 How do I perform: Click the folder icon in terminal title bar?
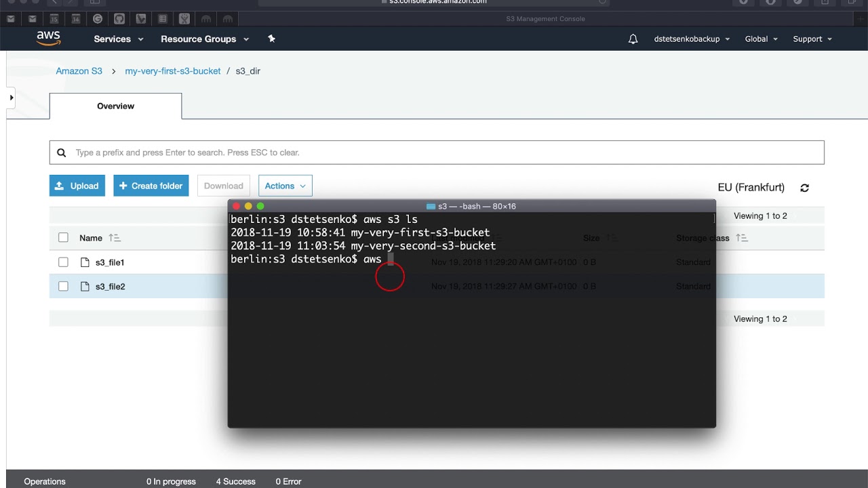click(x=431, y=206)
